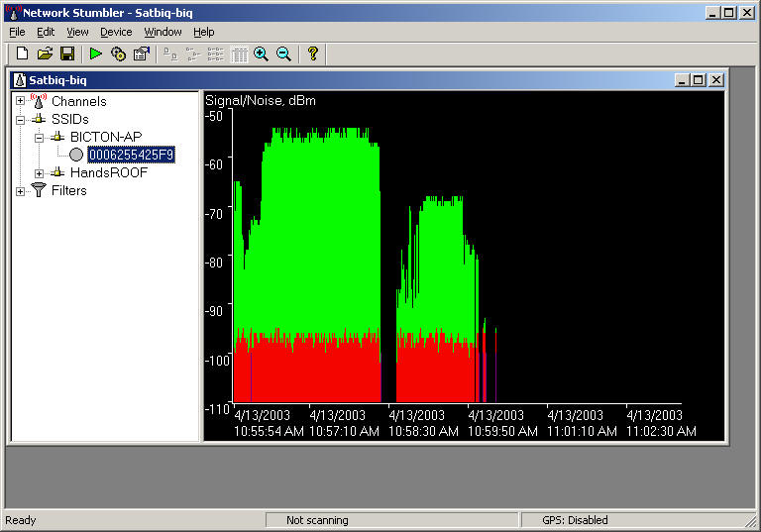Select the BICTON-AP tree item
The image size is (761, 532).
[x=106, y=137]
